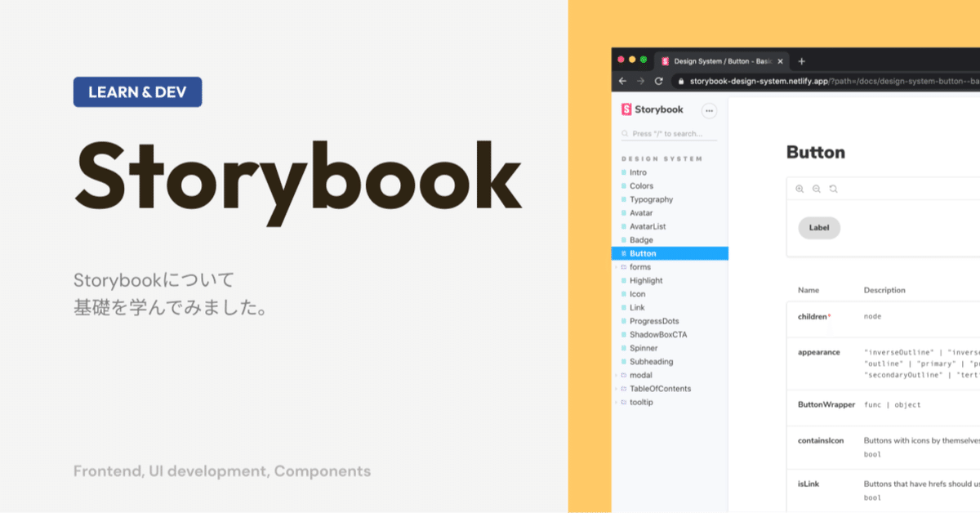Go forward in the browser
This screenshot has height=513, width=980.
(x=640, y=81)
